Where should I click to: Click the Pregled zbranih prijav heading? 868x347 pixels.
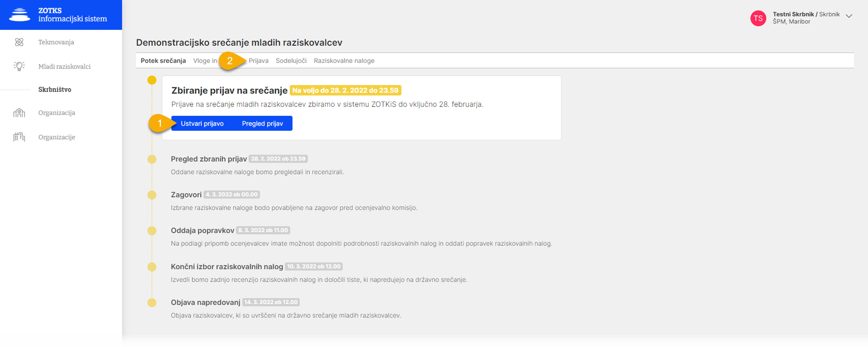click(209, 159)
